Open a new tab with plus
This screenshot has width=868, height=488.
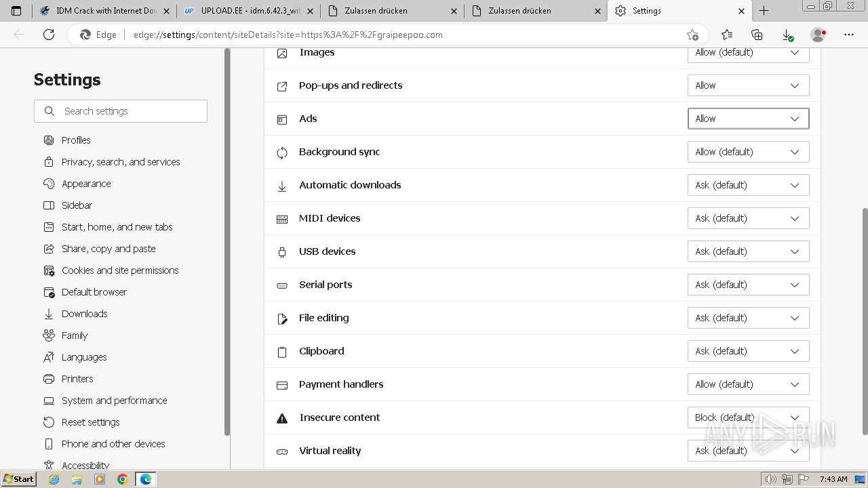click(764, 11)
